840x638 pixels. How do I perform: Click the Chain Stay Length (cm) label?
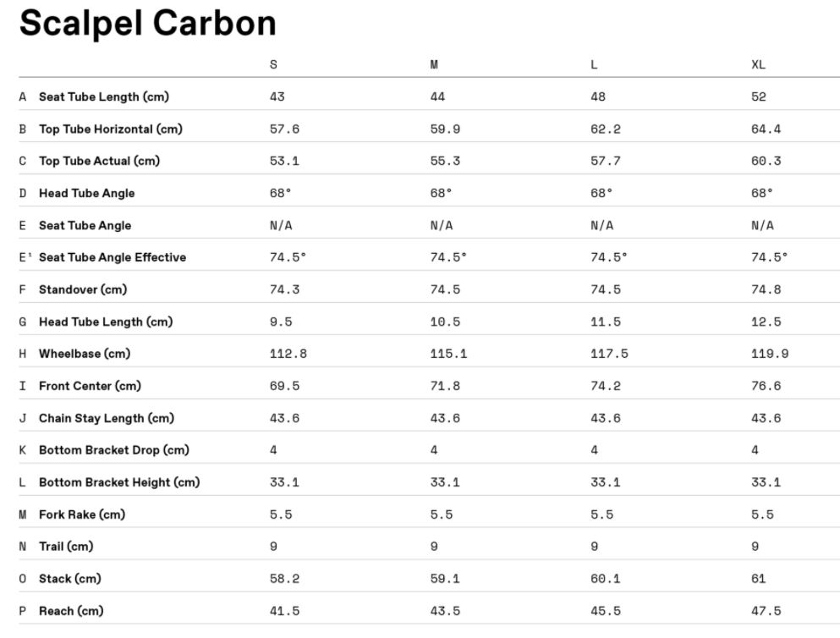(x=107, y=418)
